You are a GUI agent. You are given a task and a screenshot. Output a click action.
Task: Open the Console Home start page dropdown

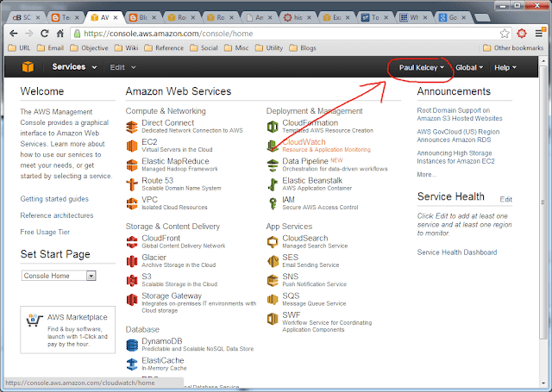coord(59,276)
